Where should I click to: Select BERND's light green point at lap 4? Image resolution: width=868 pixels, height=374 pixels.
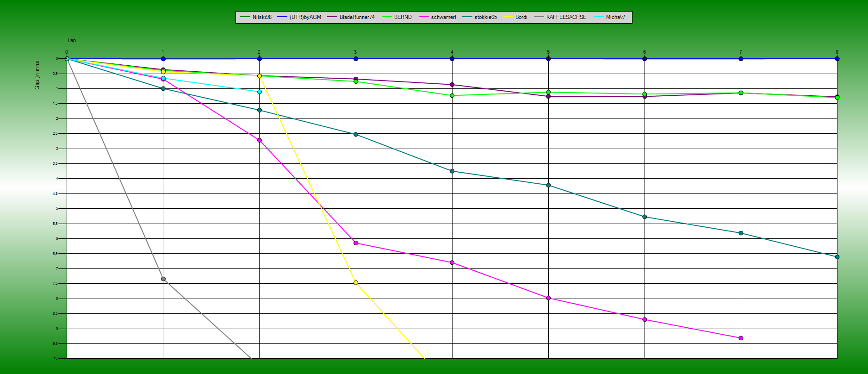click(x=452, y=95)
